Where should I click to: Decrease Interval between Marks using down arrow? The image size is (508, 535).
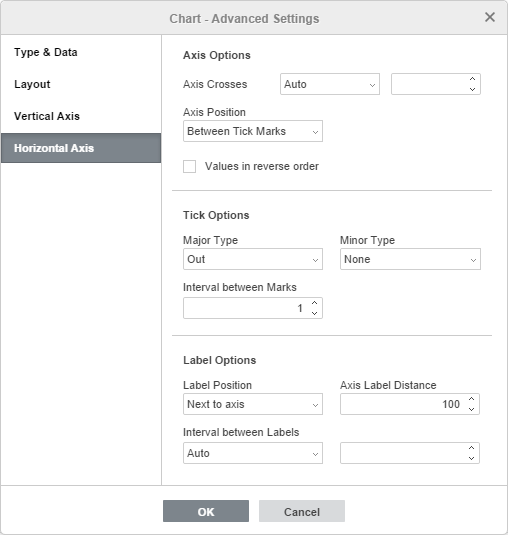coord(315,313)
